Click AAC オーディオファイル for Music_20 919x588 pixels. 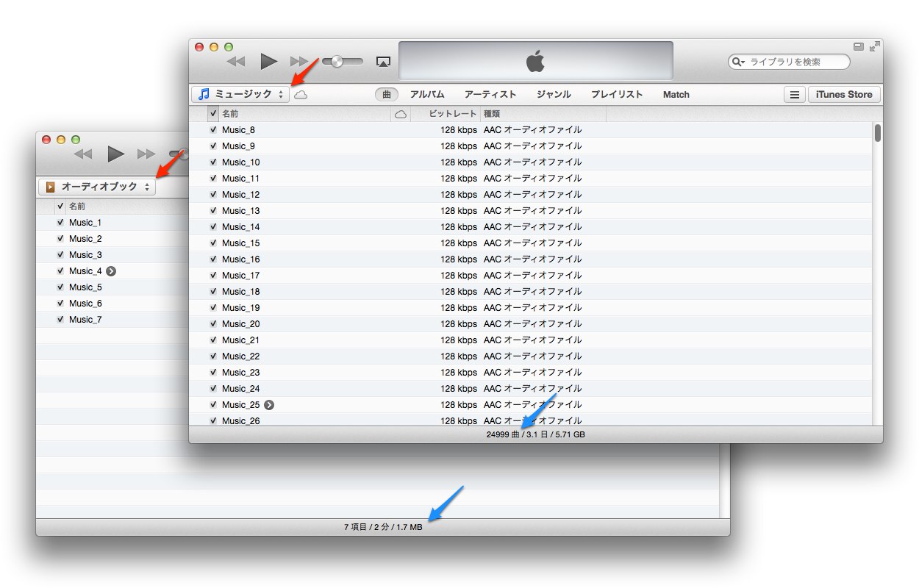[532, 324]
